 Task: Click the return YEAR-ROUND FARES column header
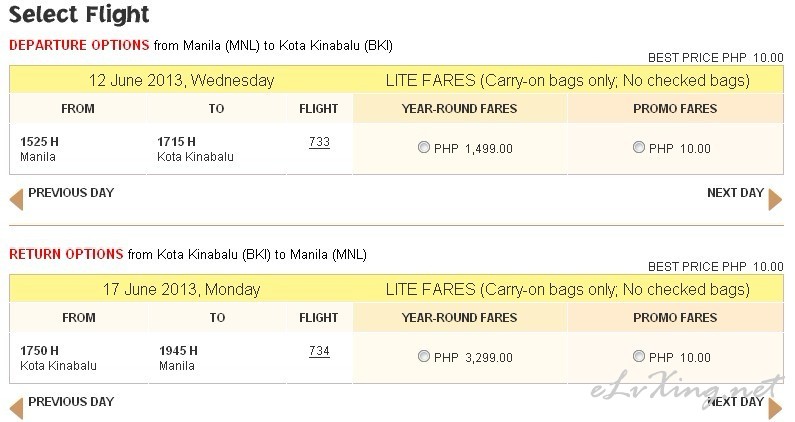point(459,318)
